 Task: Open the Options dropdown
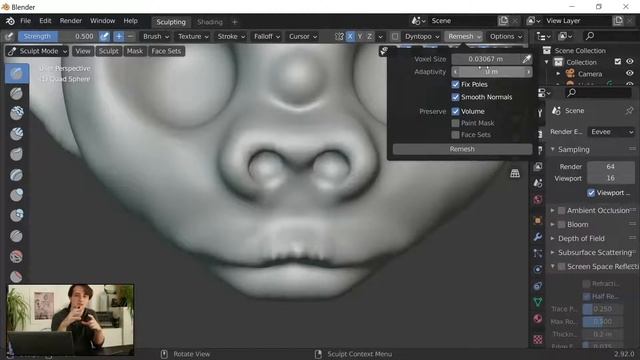[x=506, y=36]
